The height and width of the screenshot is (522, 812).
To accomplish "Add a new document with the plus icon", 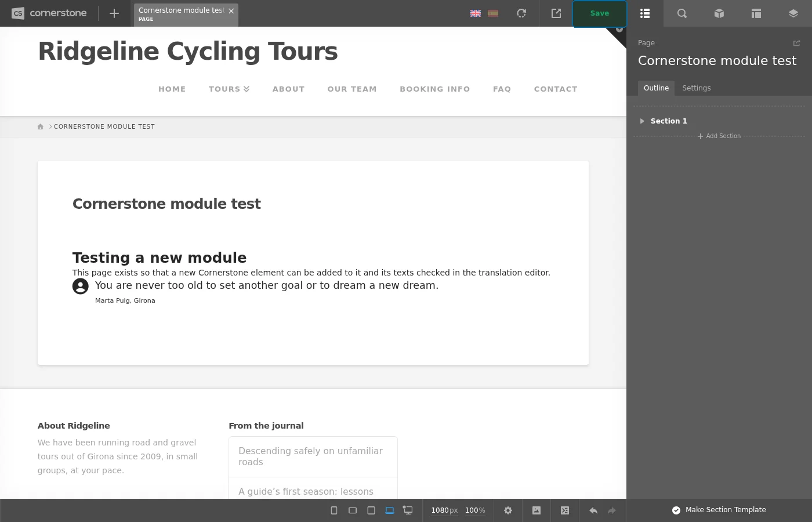I will (x=114, y=13).
